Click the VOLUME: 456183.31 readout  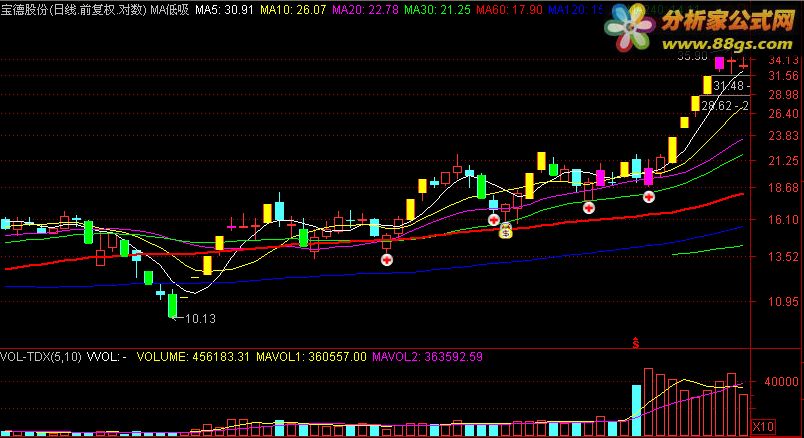pos(193,356)
